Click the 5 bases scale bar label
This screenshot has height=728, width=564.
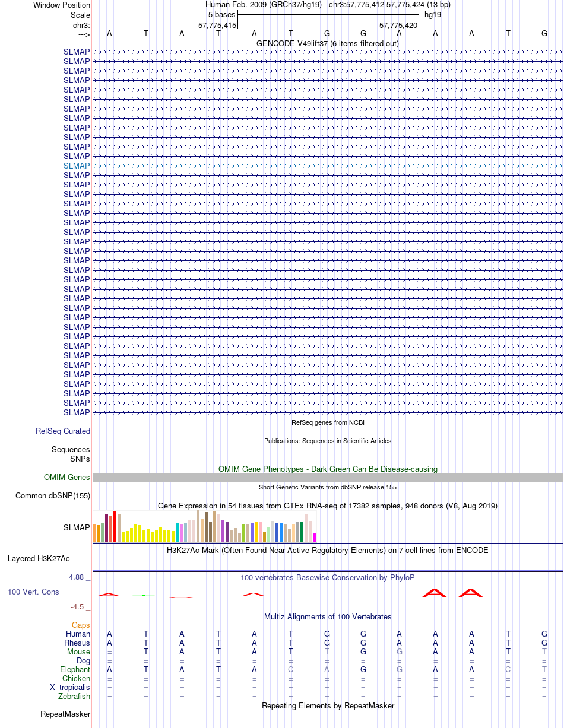(222, 14)
